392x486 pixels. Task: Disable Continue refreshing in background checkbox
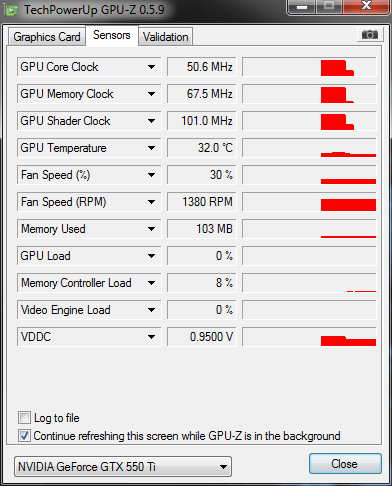click(x=24, y=436)
